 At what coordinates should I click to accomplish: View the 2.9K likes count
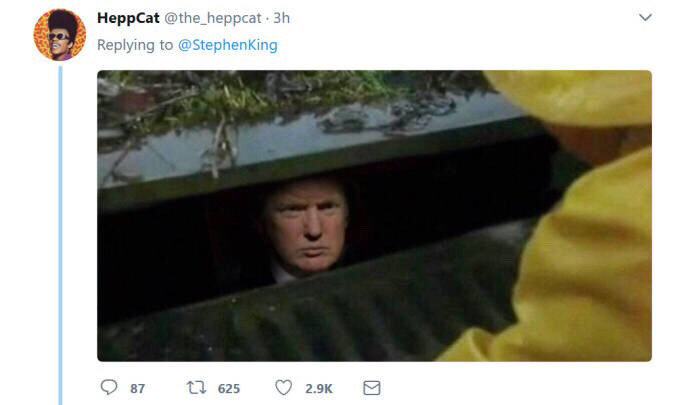click(319, 389)
